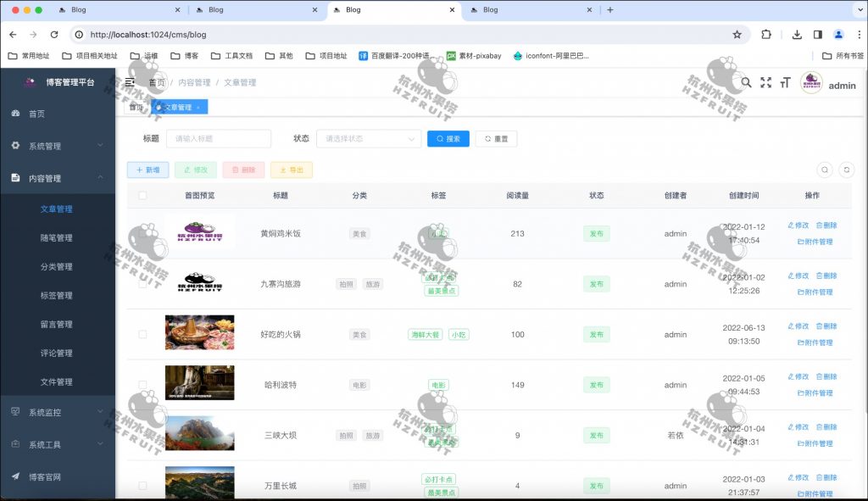Viewport: 868px width, 501px height.
Task: Switch to the 首页 tab
Action: pos(136,108)
